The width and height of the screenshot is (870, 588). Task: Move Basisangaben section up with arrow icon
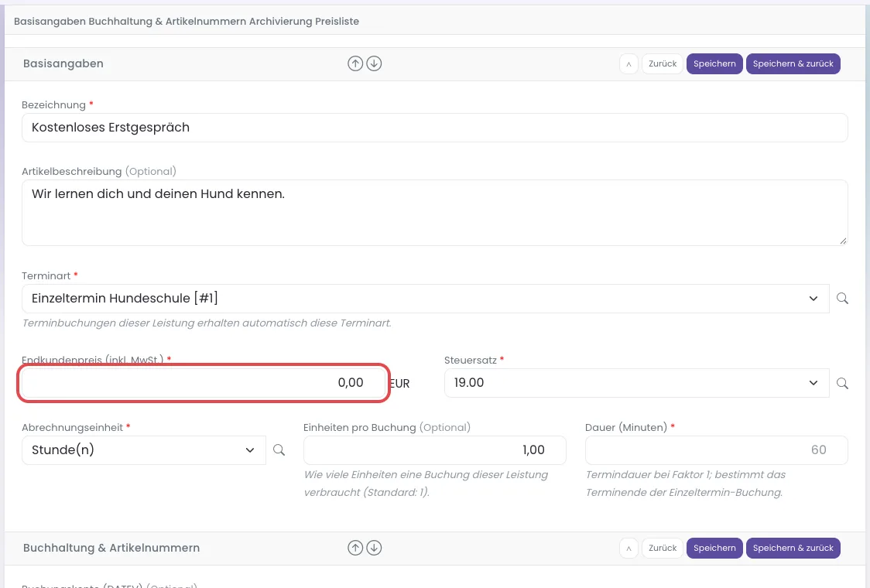pos(355,63)
